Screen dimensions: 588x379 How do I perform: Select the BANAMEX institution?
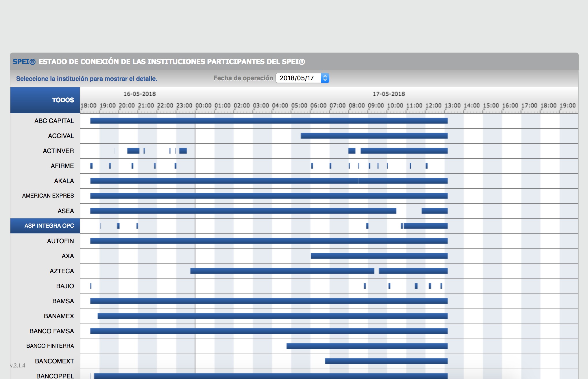[x=45, y=316]
